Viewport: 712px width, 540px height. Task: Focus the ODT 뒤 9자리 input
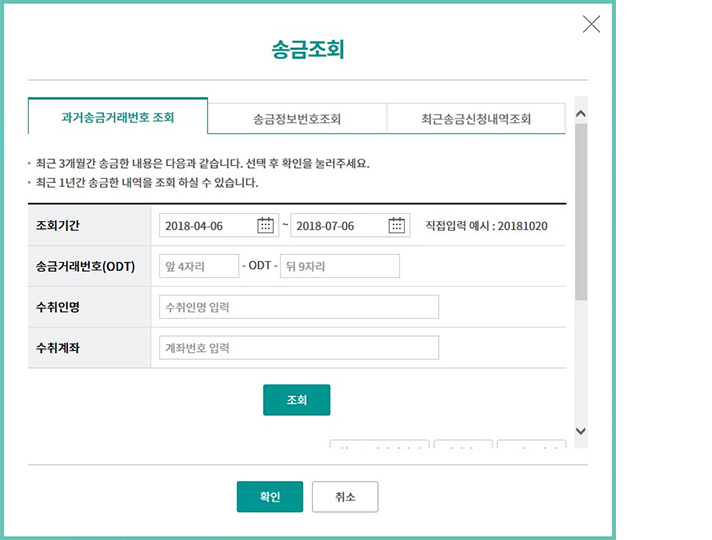[339, 266]
